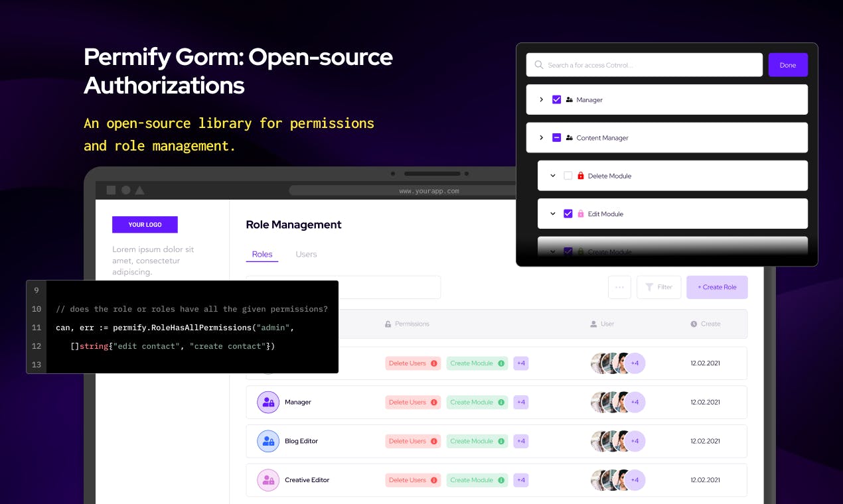Click the Role Management heading

(x=293, y=225)
